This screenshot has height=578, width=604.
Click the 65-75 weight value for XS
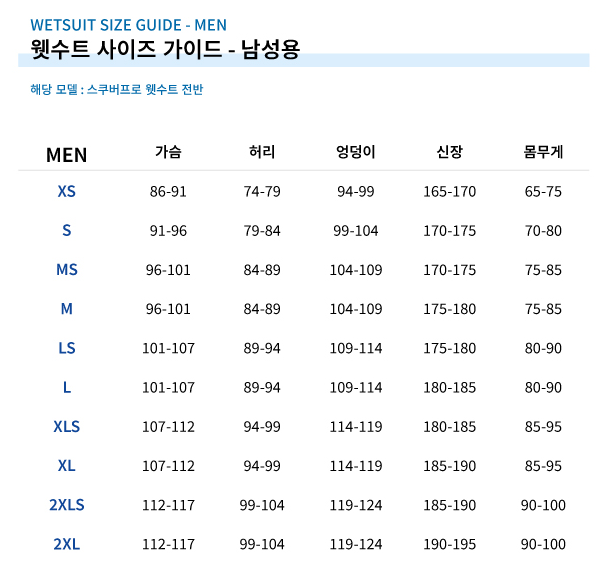(x=543, y=191)
